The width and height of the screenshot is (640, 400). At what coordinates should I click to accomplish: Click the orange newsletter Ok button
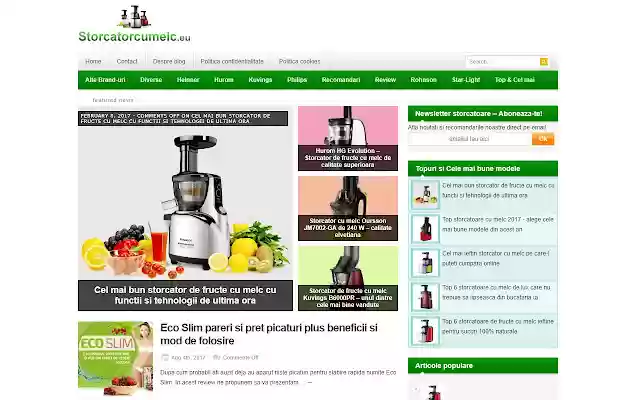(543, 139)
